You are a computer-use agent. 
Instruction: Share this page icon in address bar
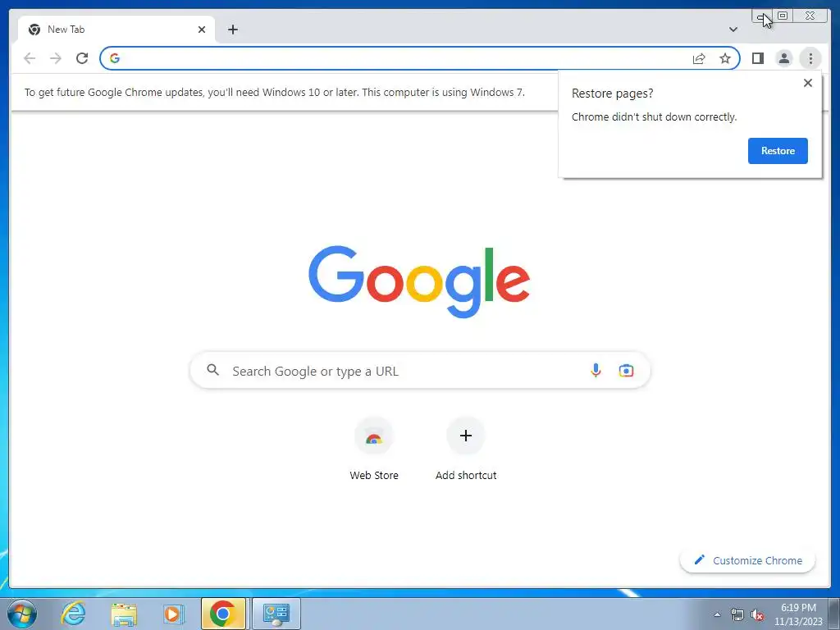(699, 58)
